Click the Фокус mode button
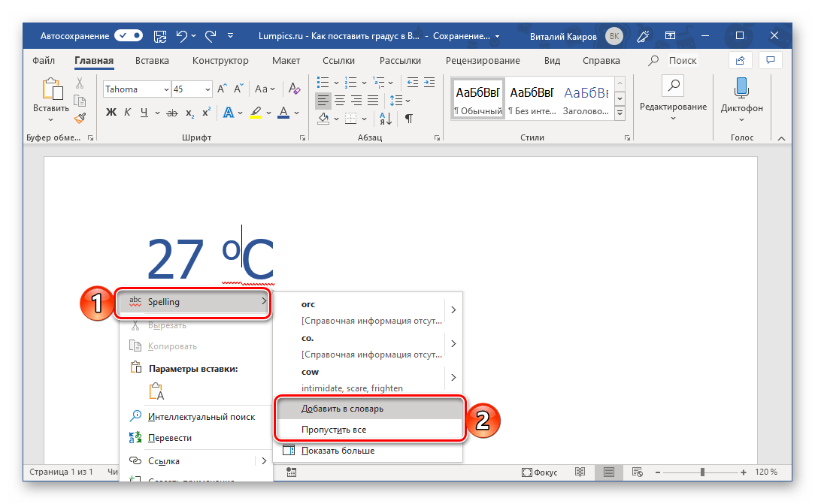 pyautogui.click(x=540, y=472)
